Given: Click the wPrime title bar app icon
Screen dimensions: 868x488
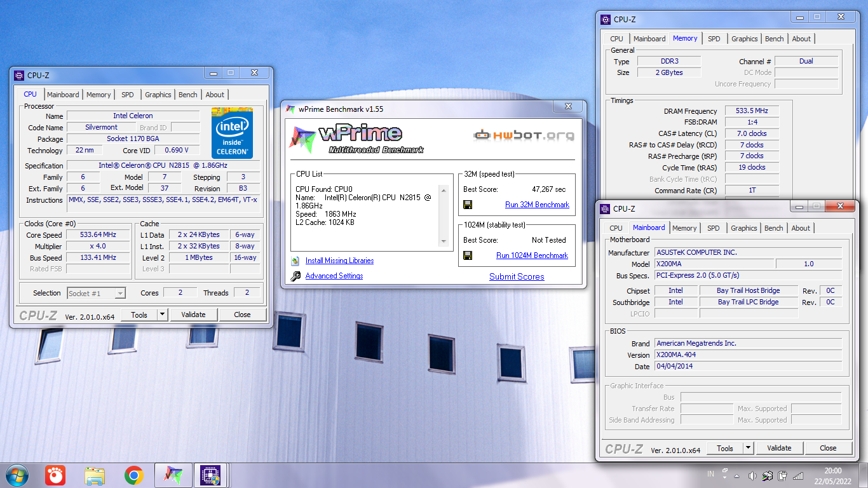Looking at the screenshot, I should (290, 109).
